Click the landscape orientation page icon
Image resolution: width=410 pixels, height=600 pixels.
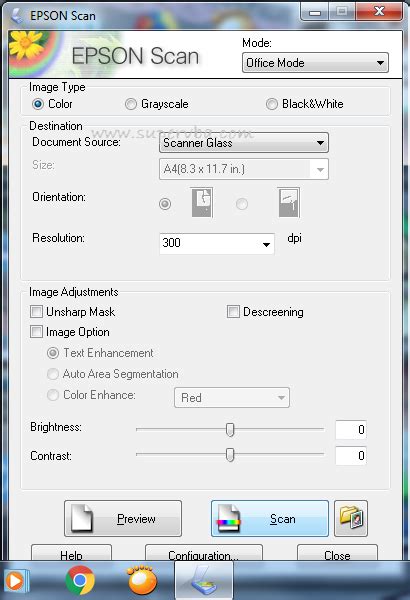[288, 202]
